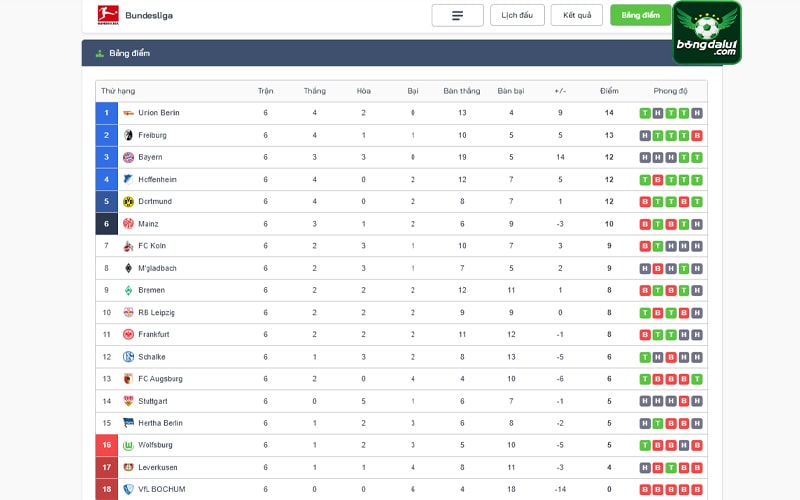Viewport: 800px width, 500px height.
Task: Click Bayern club crest
Action: coord(129,157)
